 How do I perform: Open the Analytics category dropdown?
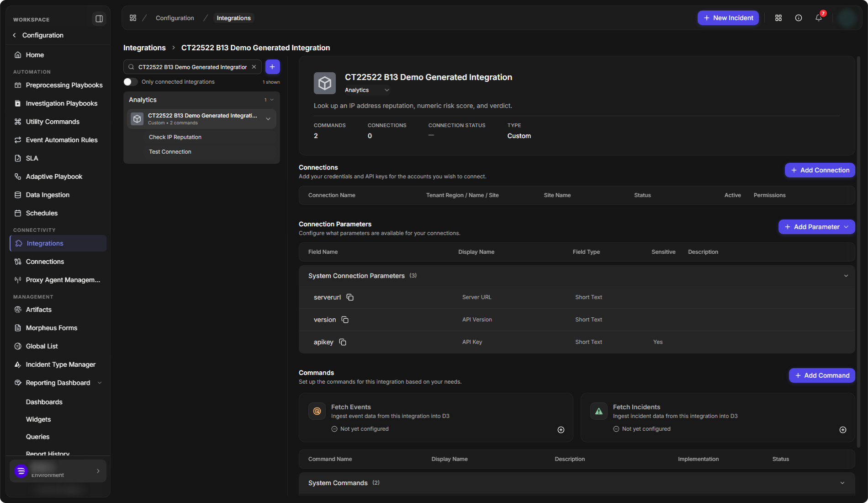coord(367,90)
